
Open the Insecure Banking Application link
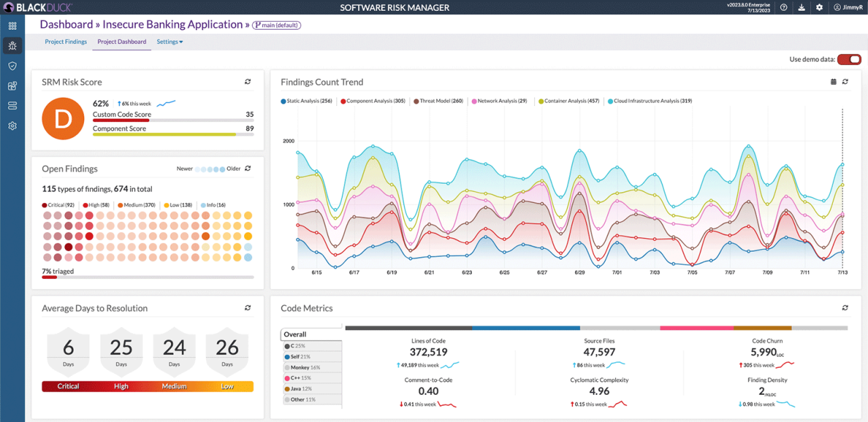pos(172,24)
